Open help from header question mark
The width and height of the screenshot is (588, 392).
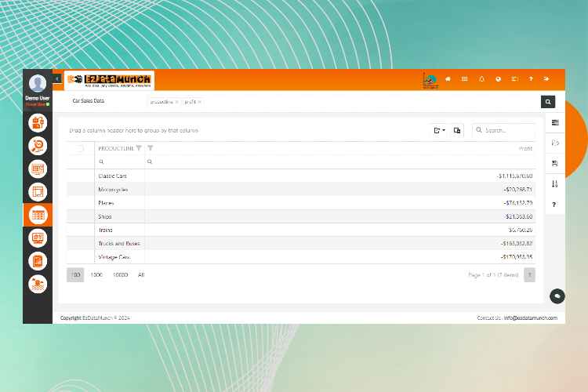(531, 78)
